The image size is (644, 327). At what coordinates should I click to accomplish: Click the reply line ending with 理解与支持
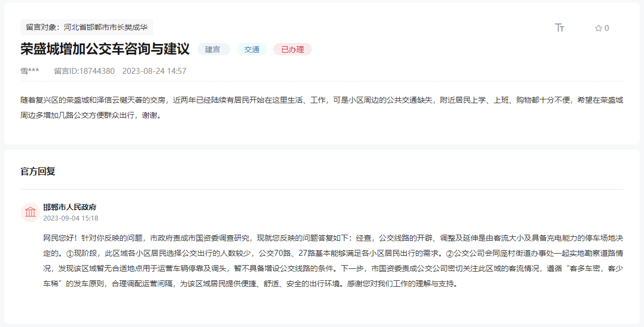click(x=250, y=284)
